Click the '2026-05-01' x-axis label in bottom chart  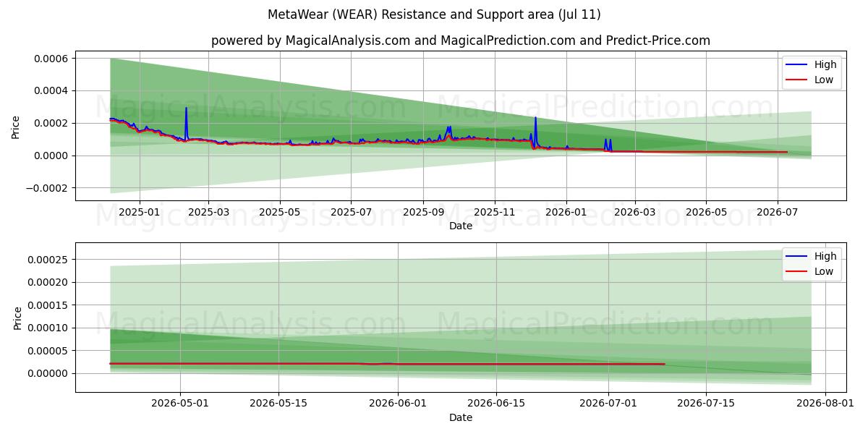180,404
